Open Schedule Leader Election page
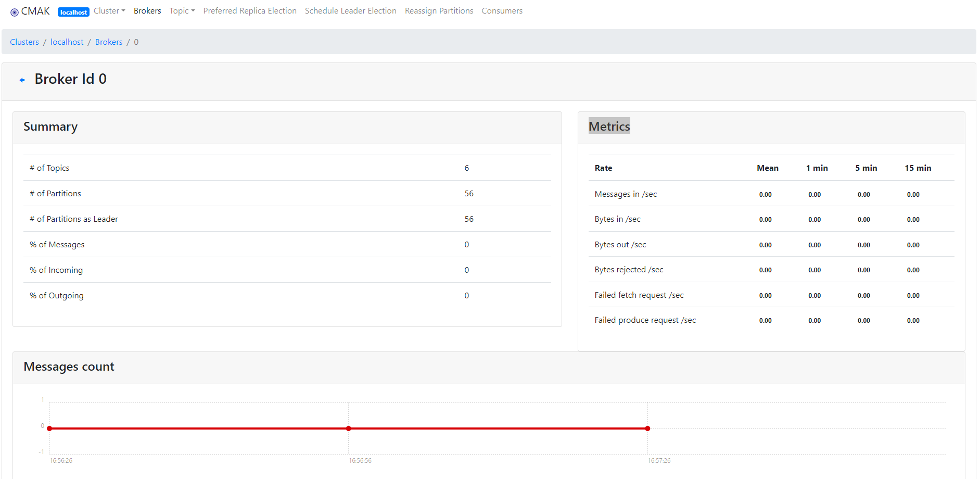 pyautogui.click(x=351, y=11)
